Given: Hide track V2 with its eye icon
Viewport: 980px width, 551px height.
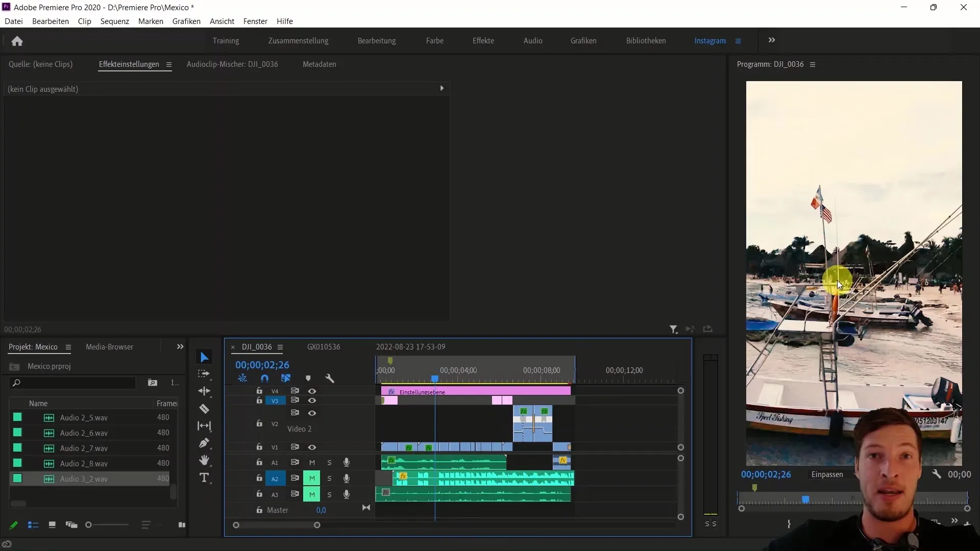Looking at the screenshot, I should [x=312, y=413].
